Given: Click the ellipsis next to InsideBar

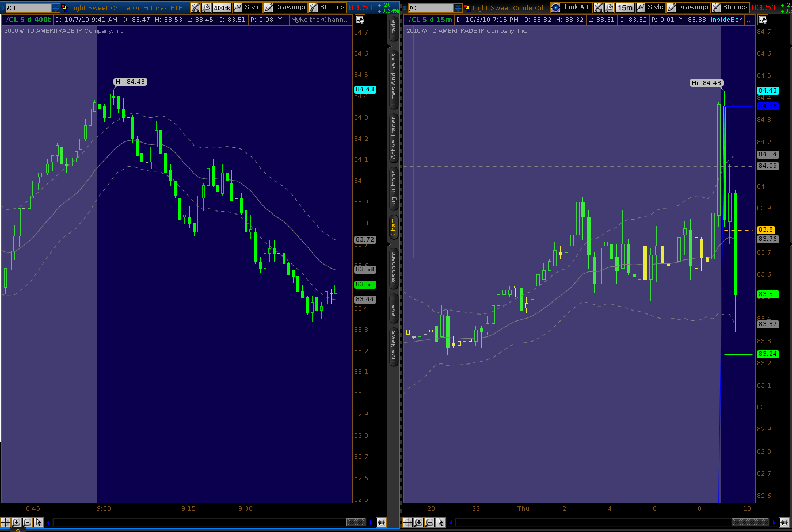Looking at the screenshot, I should (749, 20).
